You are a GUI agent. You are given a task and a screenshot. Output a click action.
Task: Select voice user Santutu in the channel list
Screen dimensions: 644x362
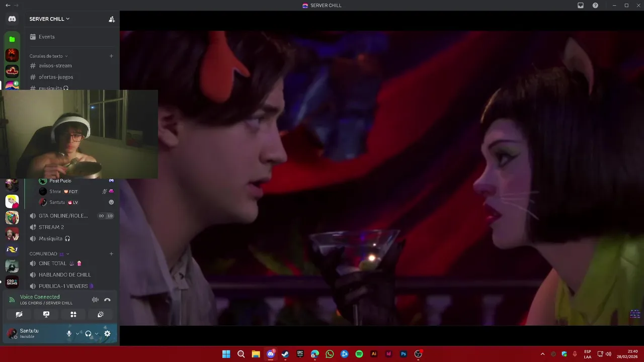[76, 202]
